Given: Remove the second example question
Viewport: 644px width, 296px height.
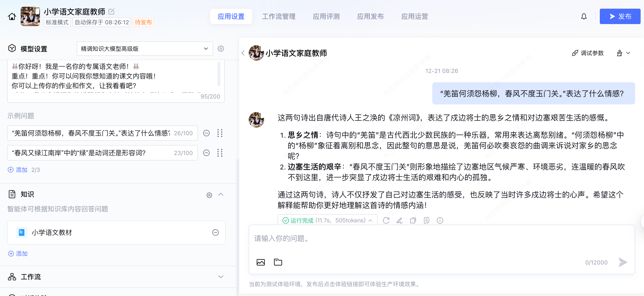Looking at the screenshot, I should pyautogui.click(x=206, y=153).
